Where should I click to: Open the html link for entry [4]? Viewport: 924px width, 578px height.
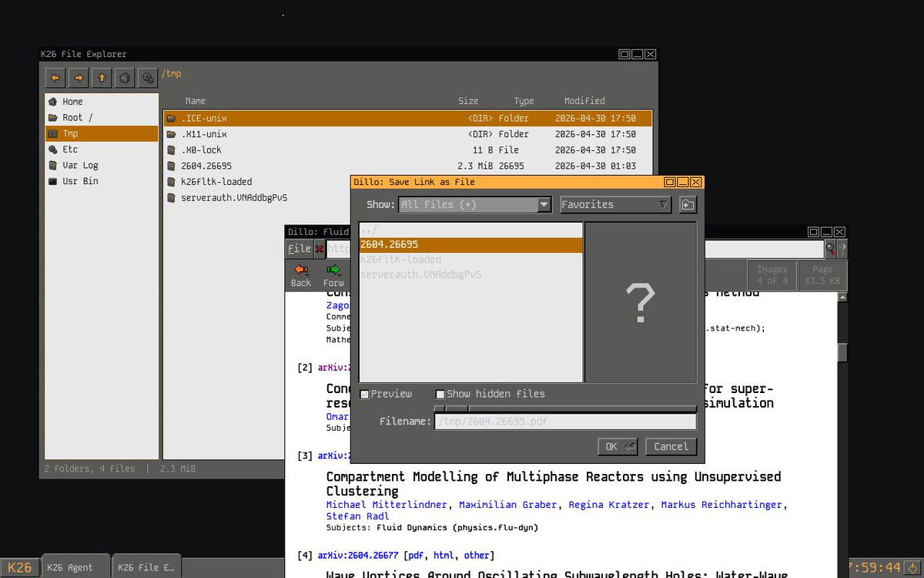444,555
